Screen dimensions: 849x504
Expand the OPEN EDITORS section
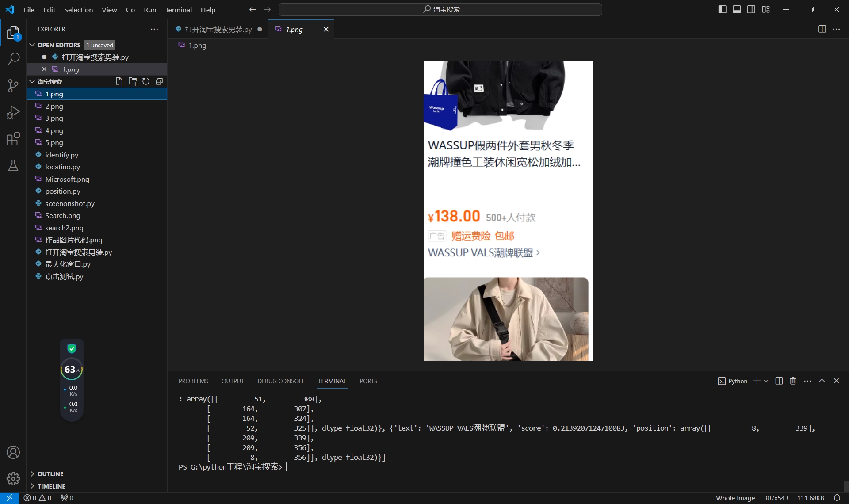click(32, 45)
